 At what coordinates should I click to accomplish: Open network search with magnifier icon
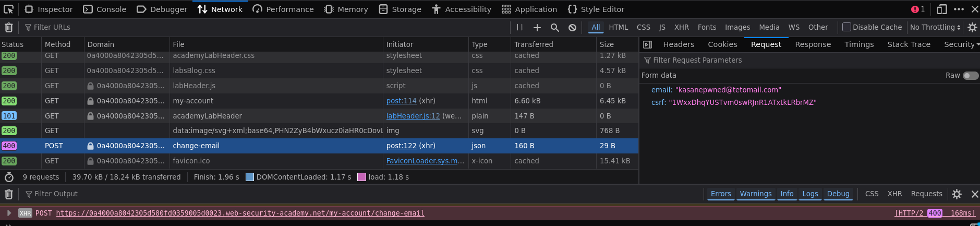pyautogui.click(x=555, y=27)
